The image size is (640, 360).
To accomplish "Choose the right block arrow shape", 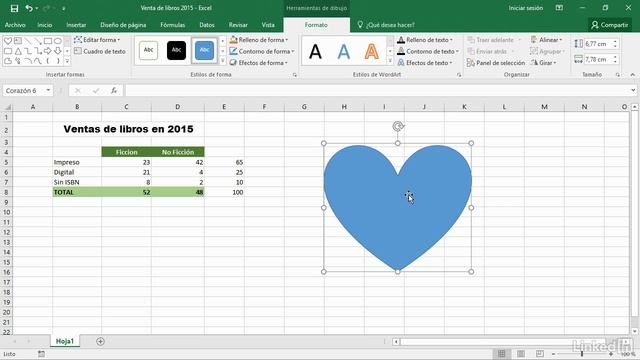I will (x=48, y=51).
